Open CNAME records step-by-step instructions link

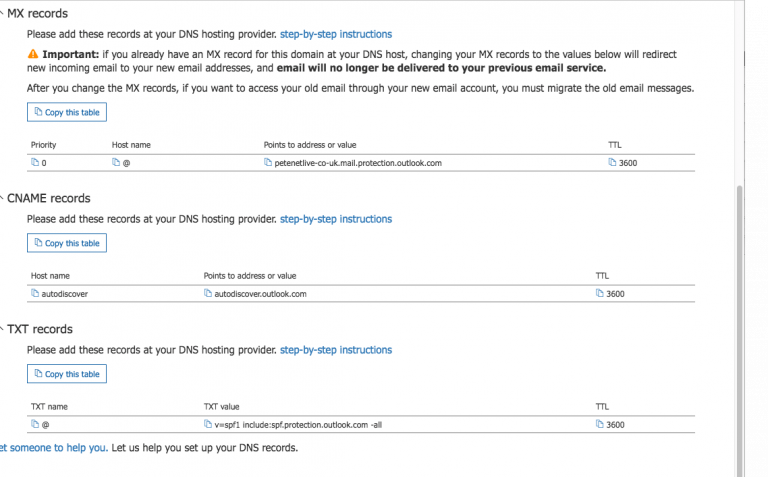click(336, 219)
